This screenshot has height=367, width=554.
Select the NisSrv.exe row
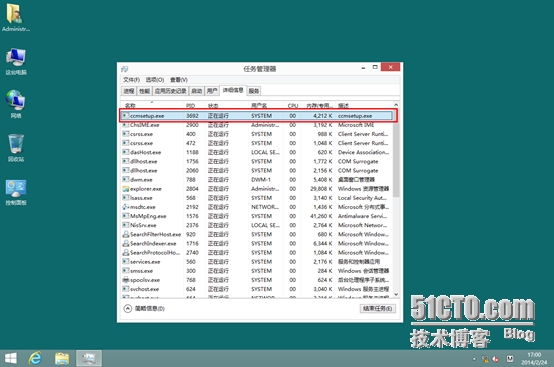257,225
